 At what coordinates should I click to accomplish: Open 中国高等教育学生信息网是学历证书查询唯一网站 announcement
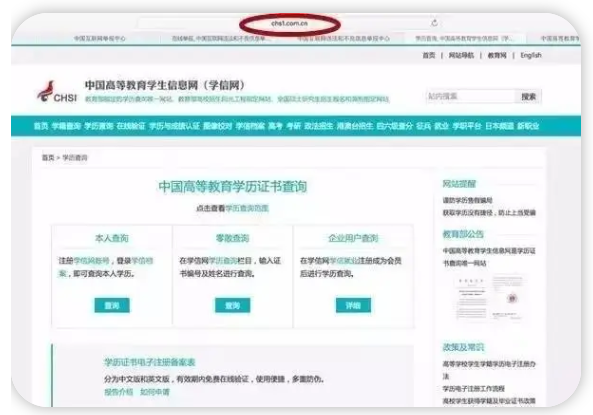[x=489, y=257]
